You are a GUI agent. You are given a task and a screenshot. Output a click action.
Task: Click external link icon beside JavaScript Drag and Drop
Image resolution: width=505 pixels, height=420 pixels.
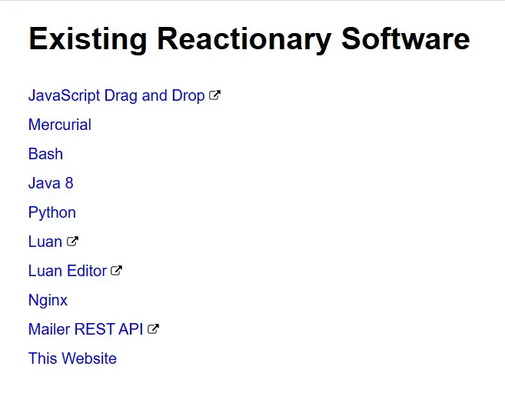point(215,95)
